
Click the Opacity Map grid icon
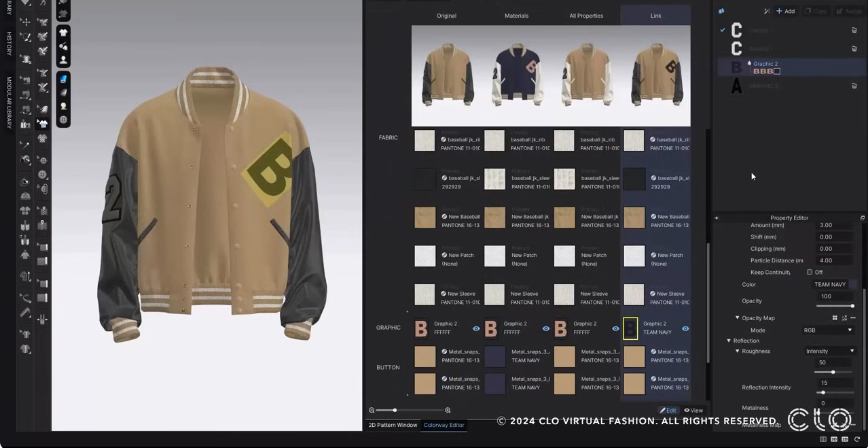pyautogui.click(x=835, y=318)
